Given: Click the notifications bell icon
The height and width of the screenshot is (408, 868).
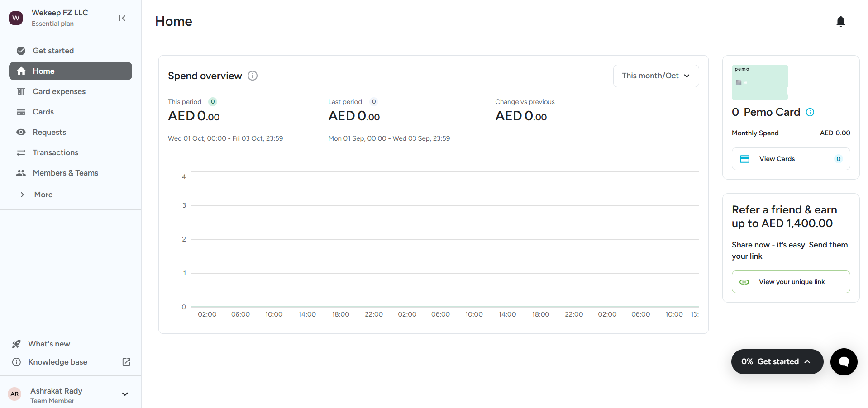Looking at the screenshot, I should [840, 21].
